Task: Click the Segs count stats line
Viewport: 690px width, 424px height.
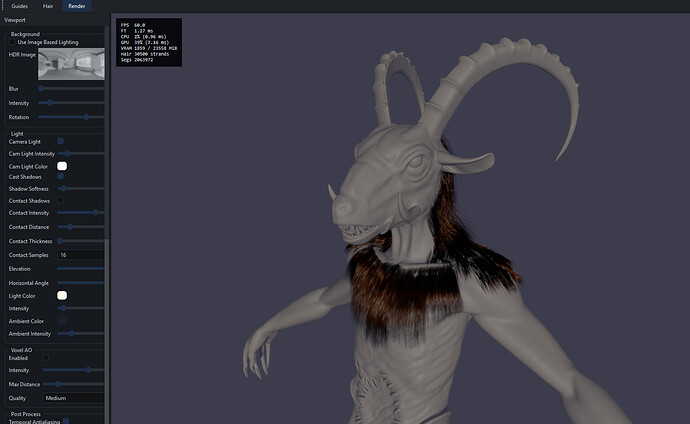Action: pos(137,59)
